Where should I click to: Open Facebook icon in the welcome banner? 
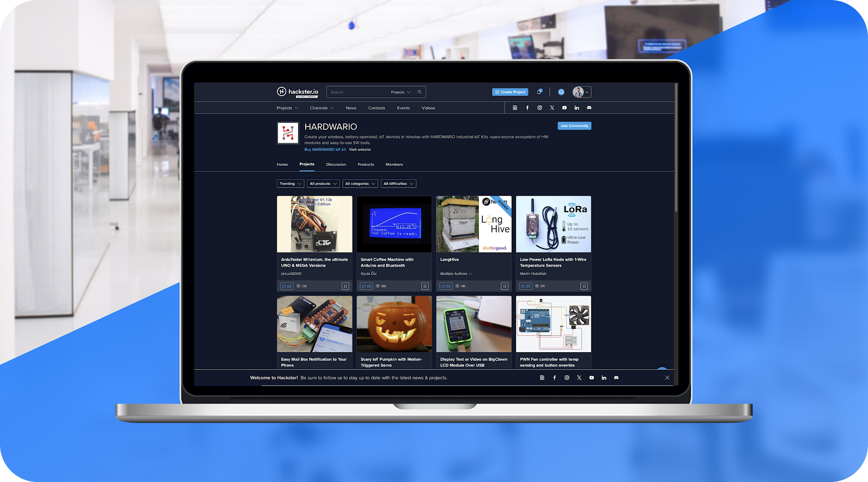point(555,378)
